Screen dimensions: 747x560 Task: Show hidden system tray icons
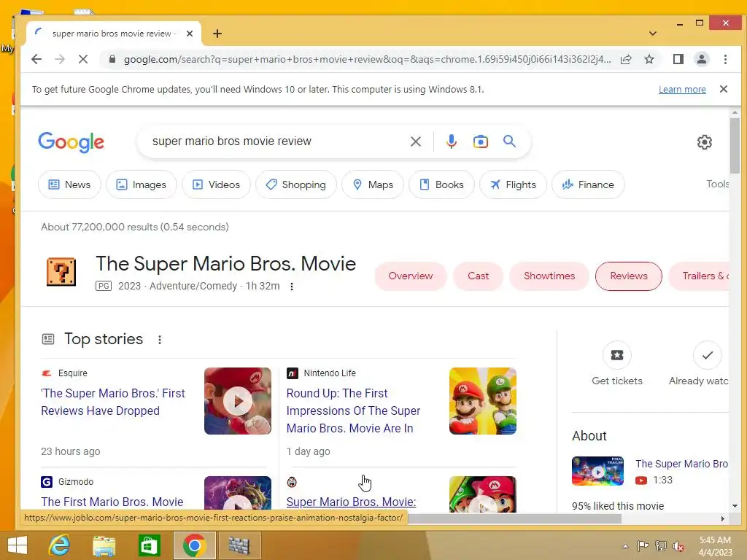click(625, 546)
